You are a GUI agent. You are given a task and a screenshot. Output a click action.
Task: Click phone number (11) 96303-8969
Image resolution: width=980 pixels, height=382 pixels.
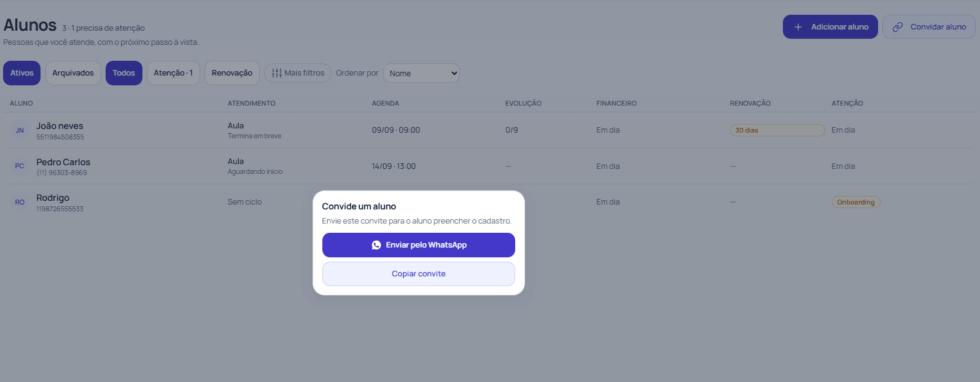coord(61,173)
